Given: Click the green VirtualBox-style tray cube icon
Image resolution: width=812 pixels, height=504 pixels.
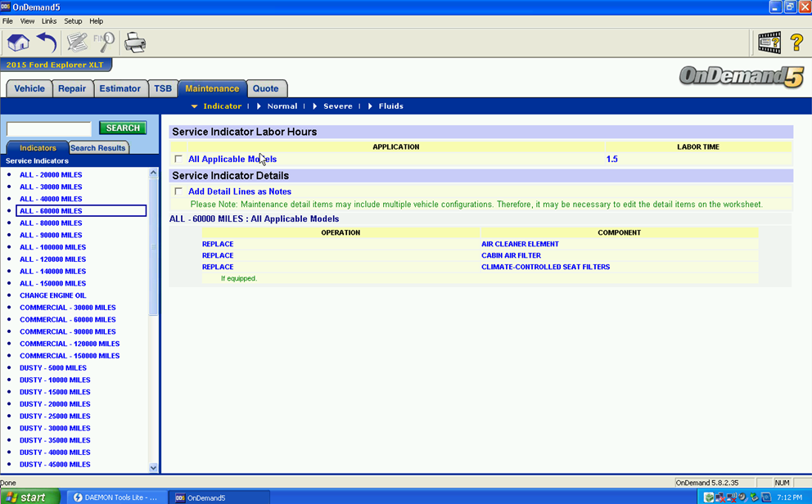Looking at the screenshot, I should (708, 497).
